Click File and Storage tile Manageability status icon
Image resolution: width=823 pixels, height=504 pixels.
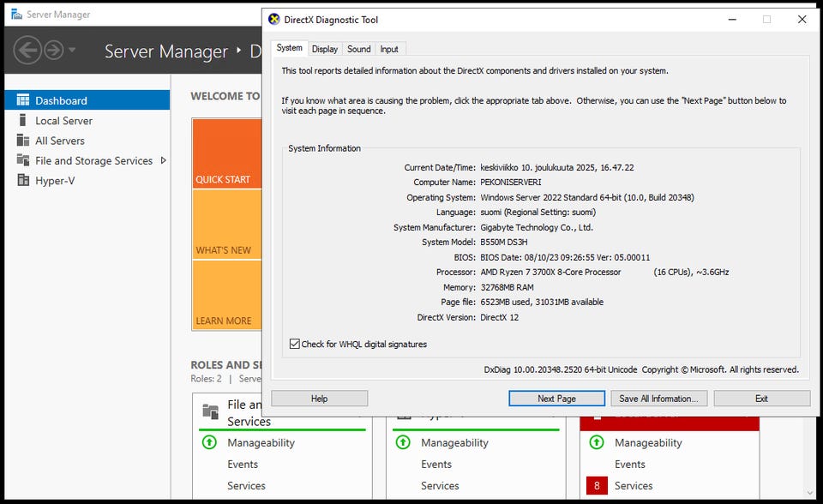point(209,442)
